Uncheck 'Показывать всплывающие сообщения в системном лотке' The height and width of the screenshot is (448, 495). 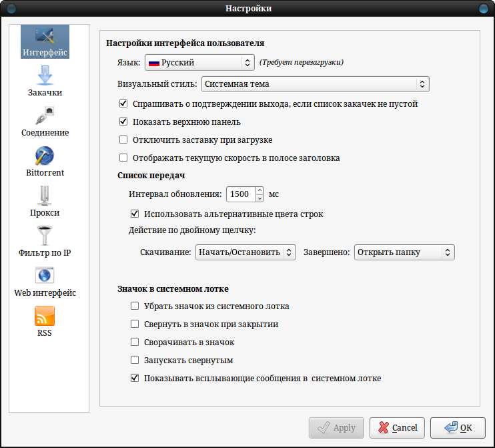pos(135,378)
